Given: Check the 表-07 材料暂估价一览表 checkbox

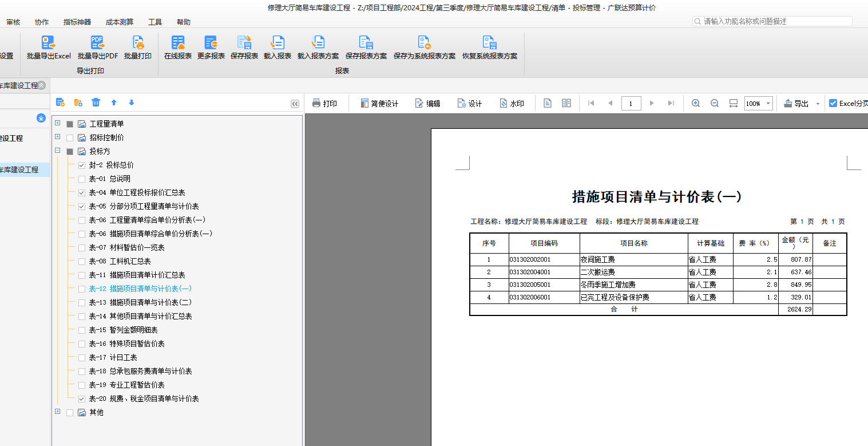Looking at the screenshot, I should point(81,247).
